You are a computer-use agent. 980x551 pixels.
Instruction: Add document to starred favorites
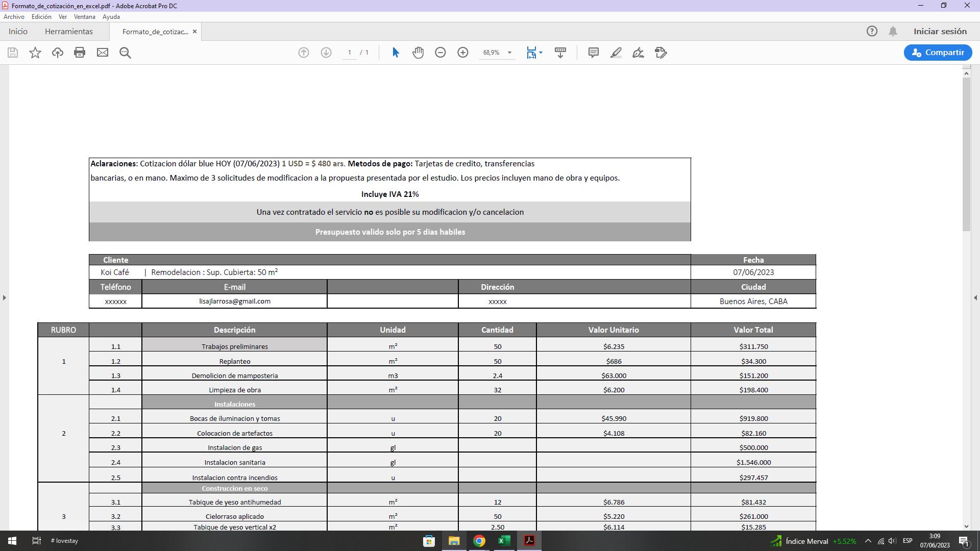point(35,53)
